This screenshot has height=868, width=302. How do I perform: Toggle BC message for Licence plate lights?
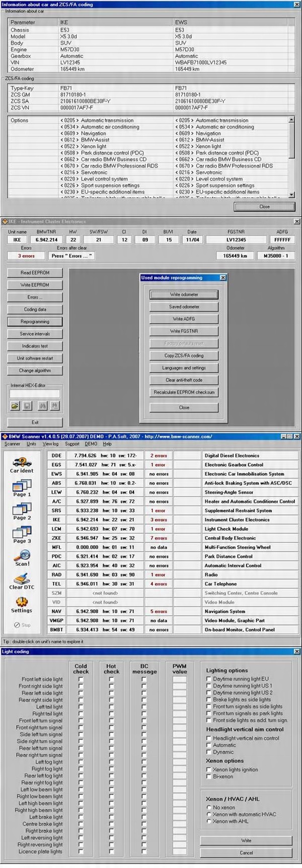coord(143,852)
